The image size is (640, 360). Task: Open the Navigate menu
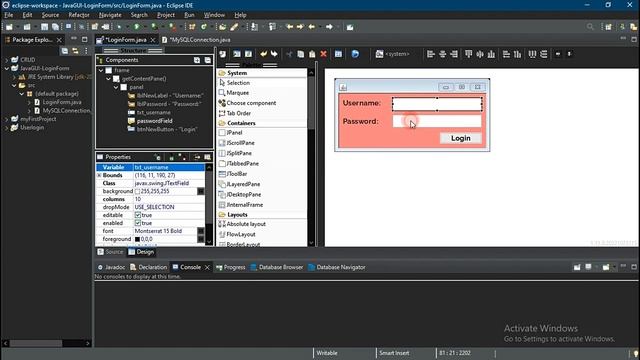(x=110, y=15)
